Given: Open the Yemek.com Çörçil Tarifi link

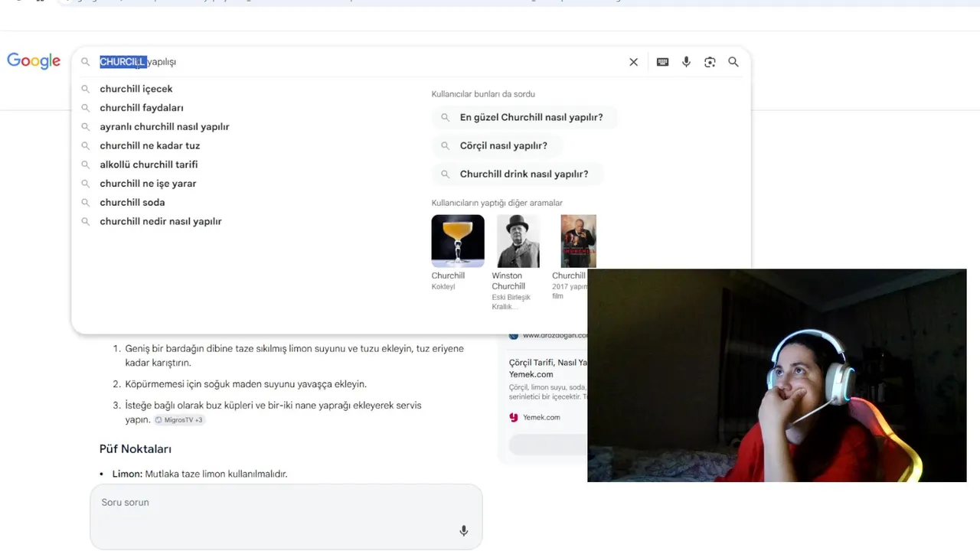Looking at the screenshot, I should [548, 368].
